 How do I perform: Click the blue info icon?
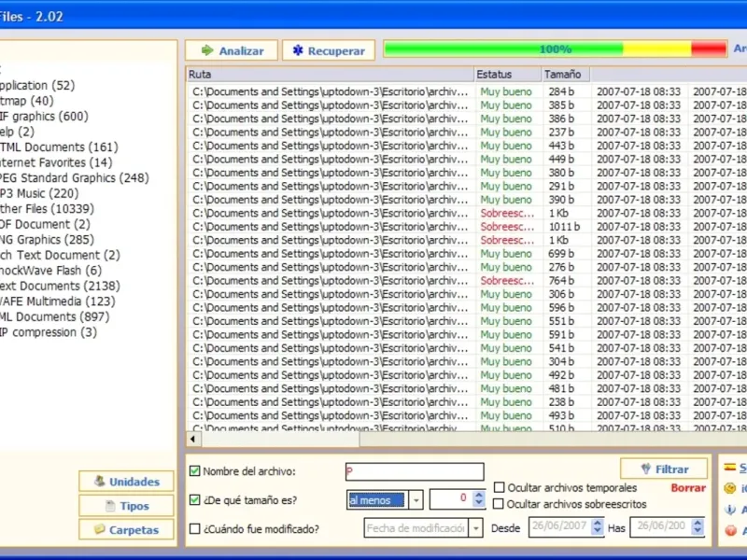730,510
